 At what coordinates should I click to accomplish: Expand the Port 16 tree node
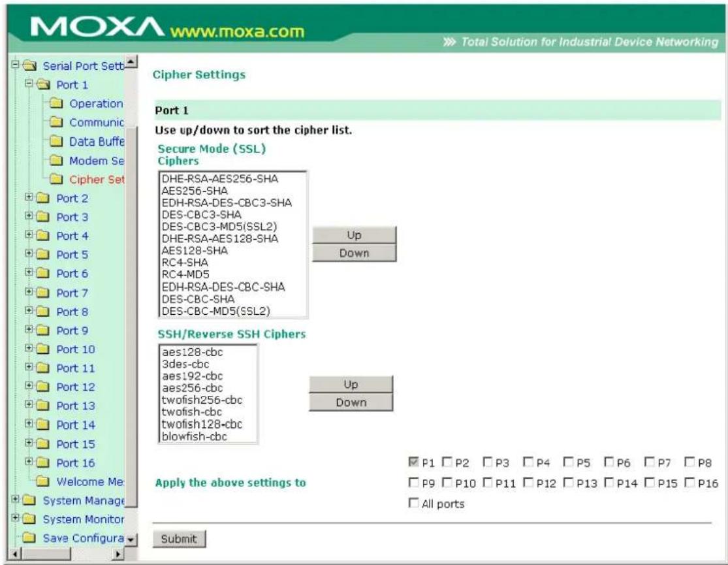click(x=29, y=461)
